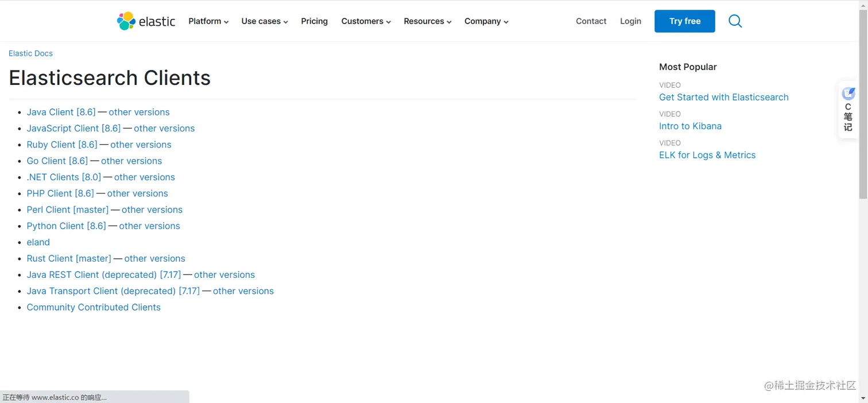View other versions of Java Client

(x=139, y=112)
